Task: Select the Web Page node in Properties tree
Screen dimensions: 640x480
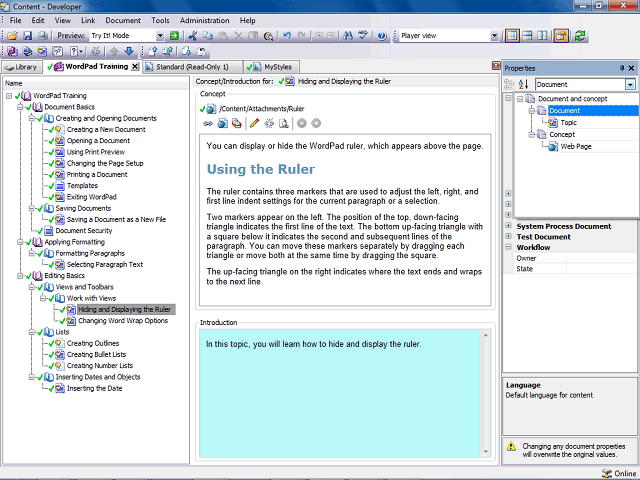Action: [x=576, y=147]
